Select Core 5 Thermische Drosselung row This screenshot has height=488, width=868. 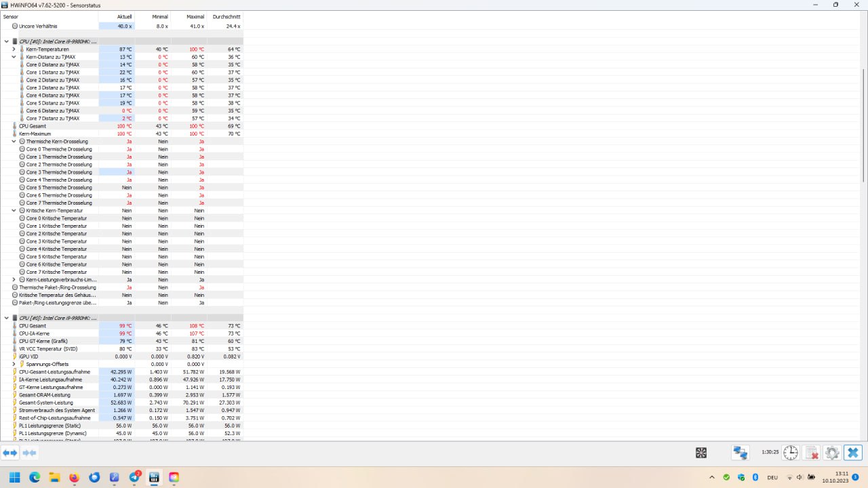121,187
